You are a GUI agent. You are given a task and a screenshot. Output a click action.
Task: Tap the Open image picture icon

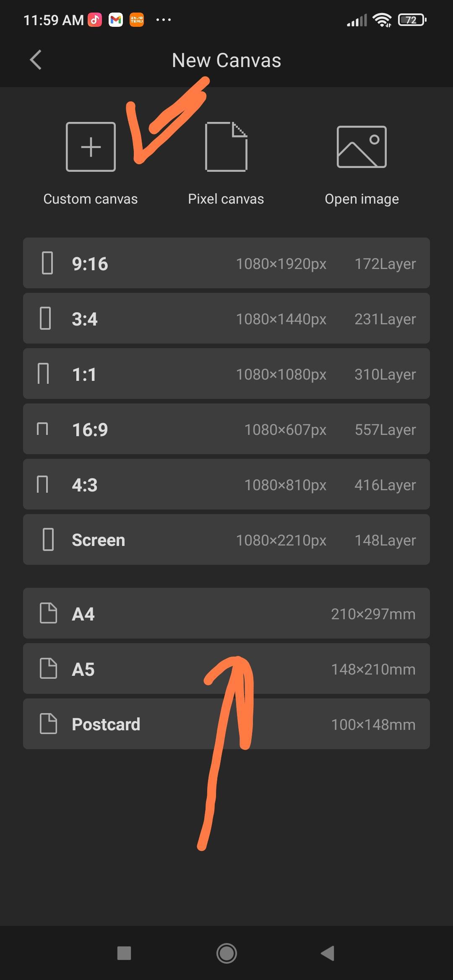[x=362, y=147]
